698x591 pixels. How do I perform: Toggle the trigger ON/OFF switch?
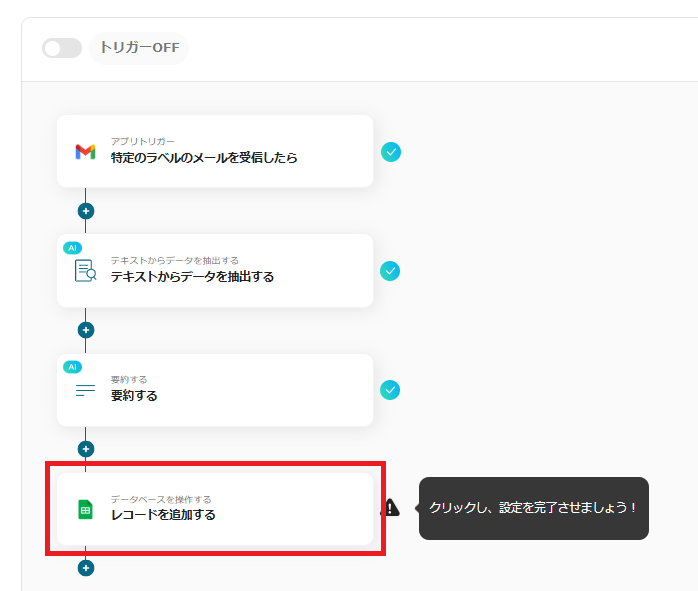62,48
